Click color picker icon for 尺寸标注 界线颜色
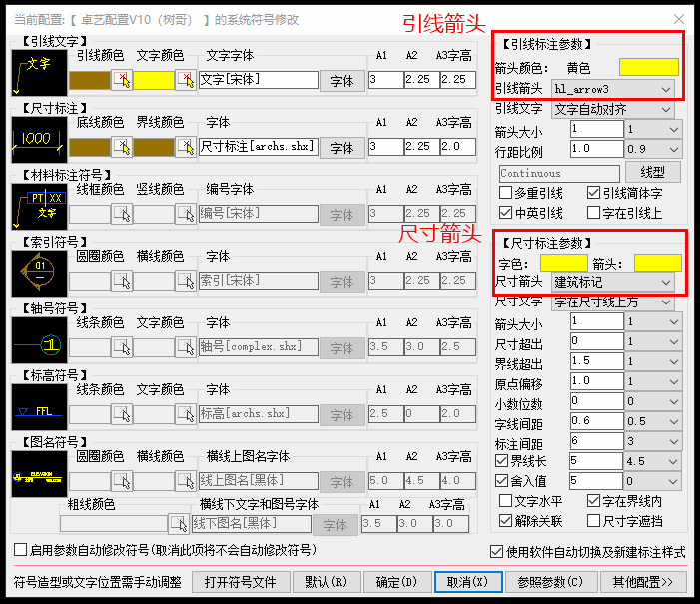The width and height of the screenshot is (700, 604). click(x=186, y=147)
